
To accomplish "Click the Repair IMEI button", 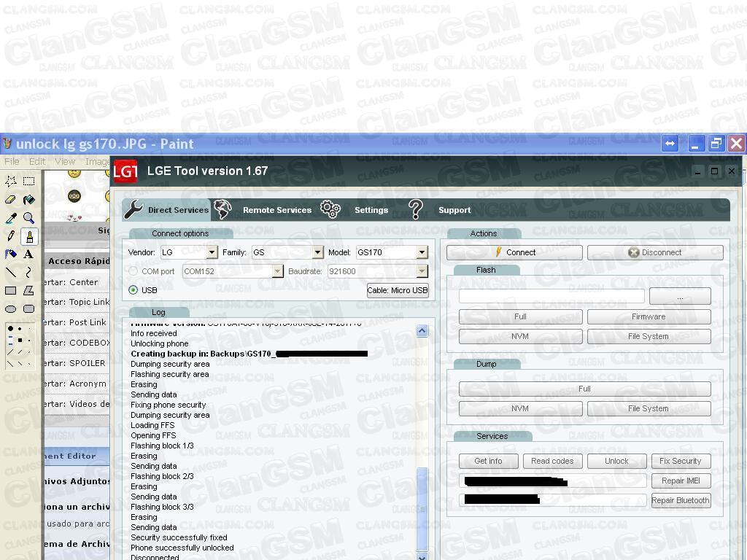I will (x=681, y=481).
